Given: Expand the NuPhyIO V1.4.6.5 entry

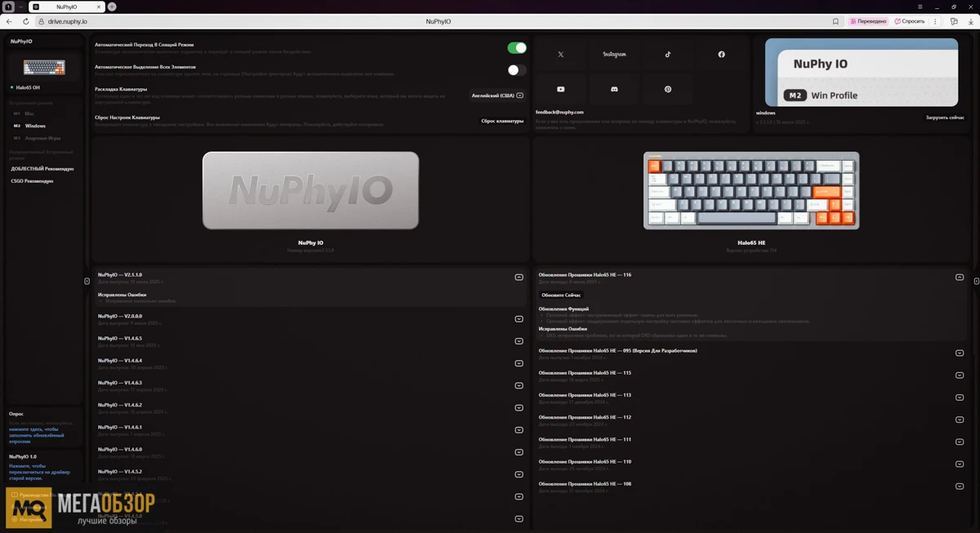Looking at the screenshot, I should (519, 341).
